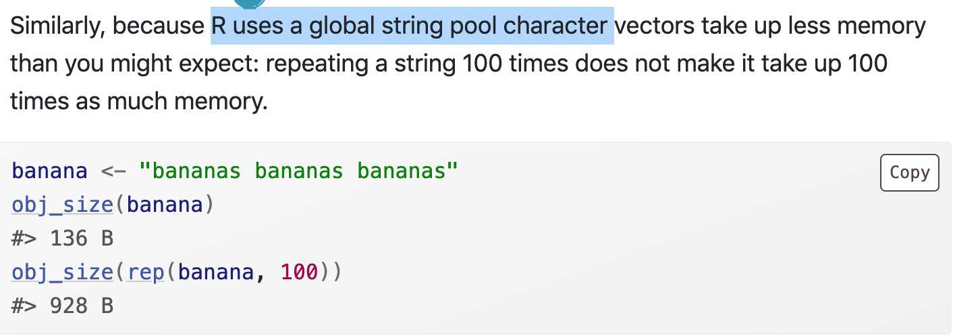Click the "#> 928 B" output line
980x336 pixels.
62,306
